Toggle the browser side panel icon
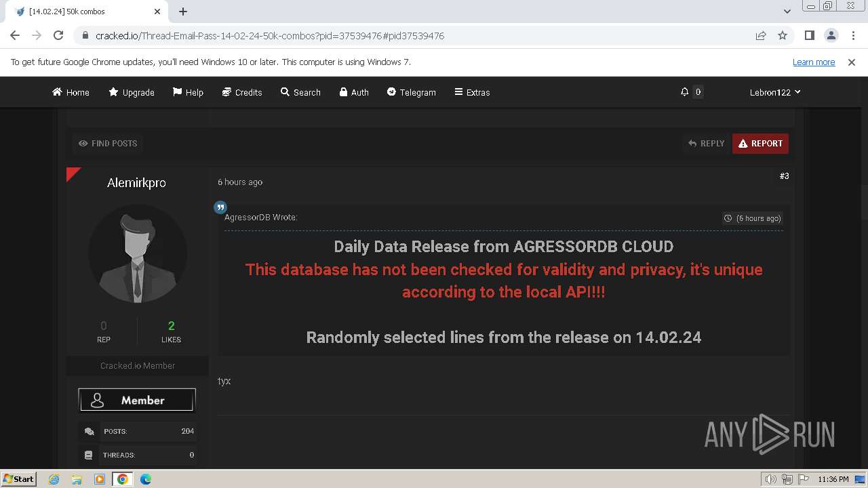This screenshot has height=488, width=868. click(809, 35)
